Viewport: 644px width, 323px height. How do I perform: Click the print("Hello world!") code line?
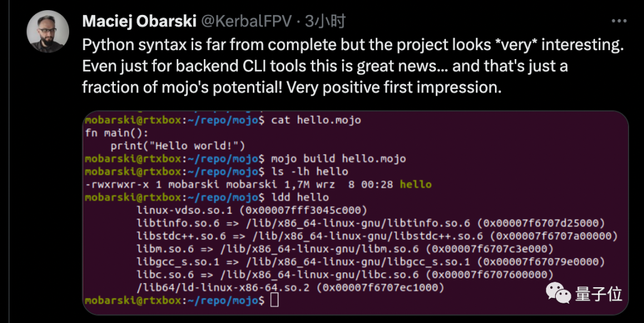point(178,146)
